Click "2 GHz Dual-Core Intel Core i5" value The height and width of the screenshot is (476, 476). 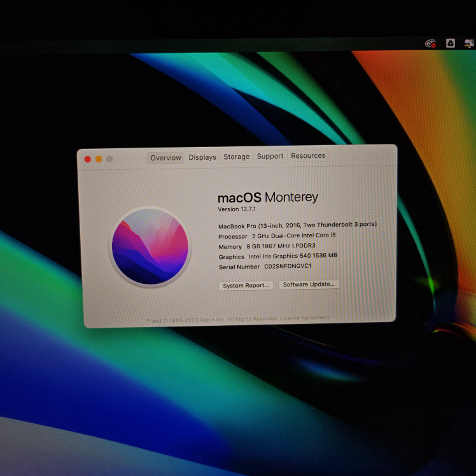293,235
